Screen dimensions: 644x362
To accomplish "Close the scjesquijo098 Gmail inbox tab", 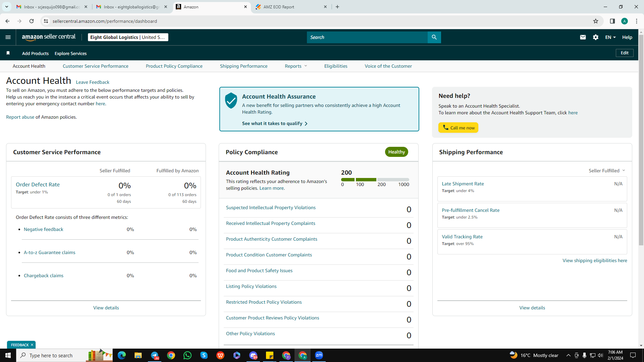I will [x=86, y=7].
